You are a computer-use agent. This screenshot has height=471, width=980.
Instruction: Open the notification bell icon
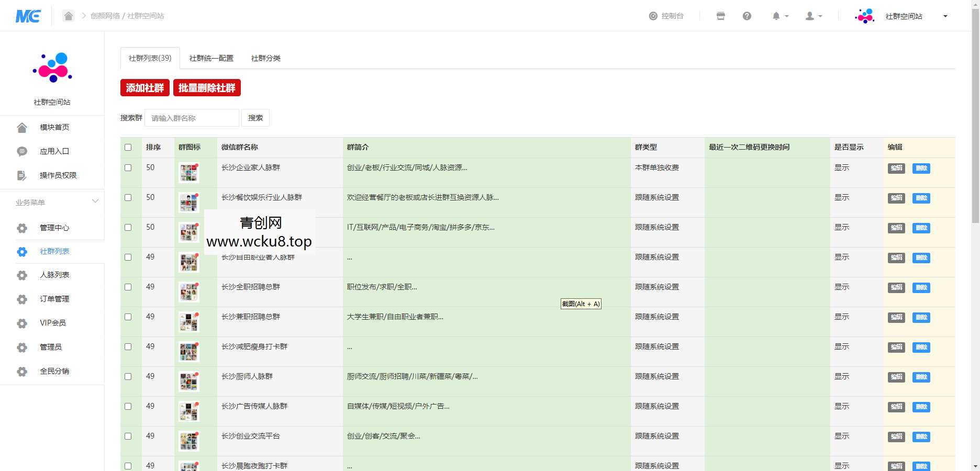tap(776, 16)
